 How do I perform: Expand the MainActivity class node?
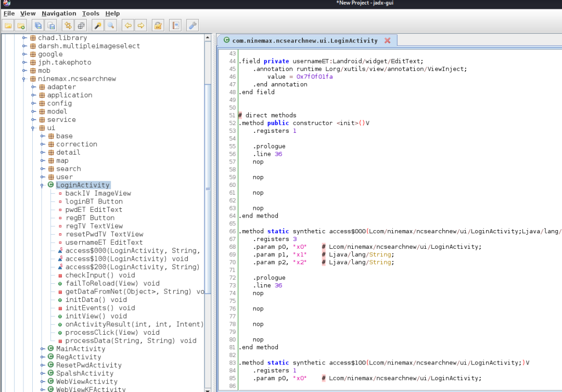43,349
